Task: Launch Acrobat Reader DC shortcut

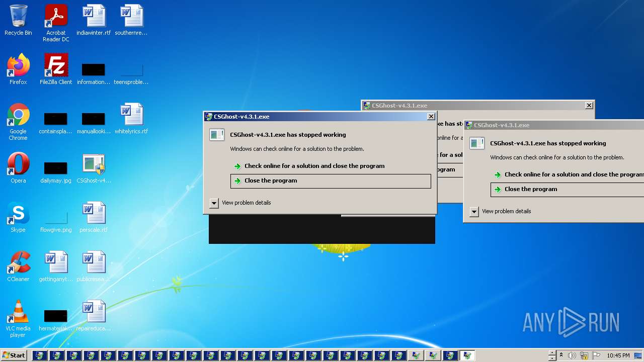Action: [56, 23]
